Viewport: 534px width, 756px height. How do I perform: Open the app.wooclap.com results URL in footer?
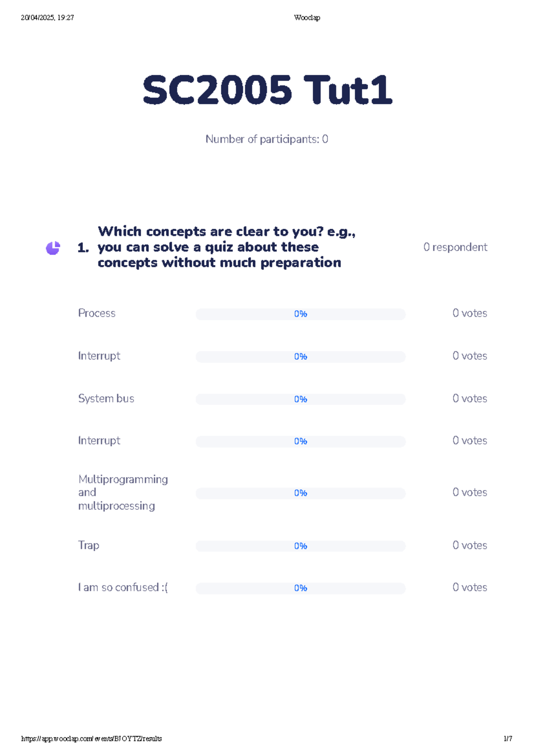point(91,739)
